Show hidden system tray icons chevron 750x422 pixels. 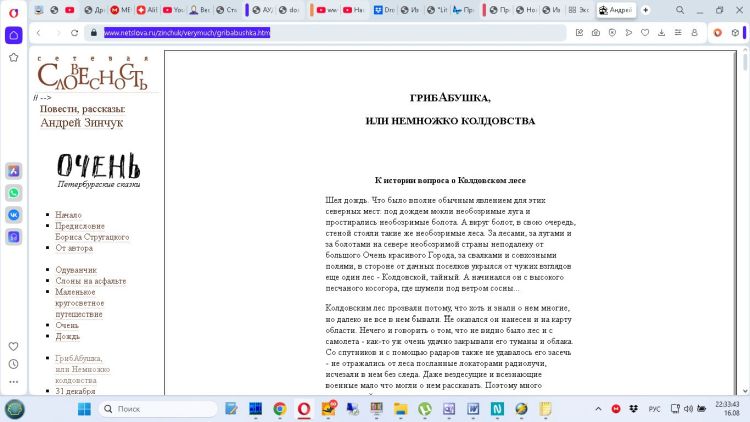click(x=598, y=409)
